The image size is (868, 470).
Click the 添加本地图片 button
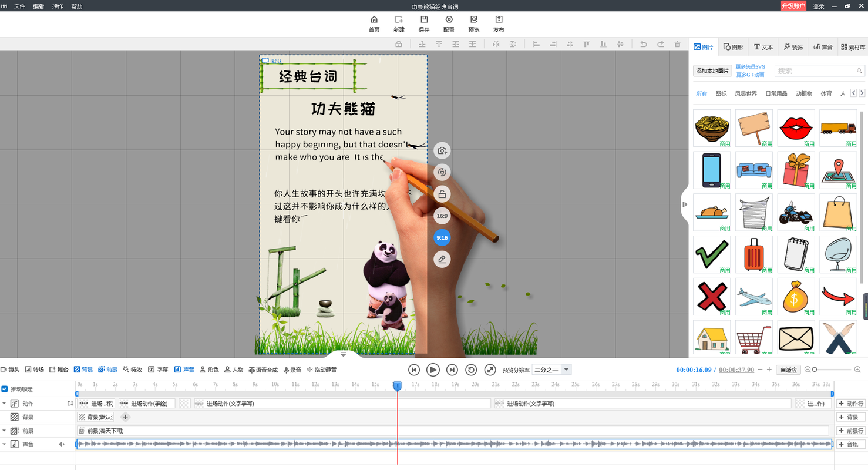(x=712, y=70)
